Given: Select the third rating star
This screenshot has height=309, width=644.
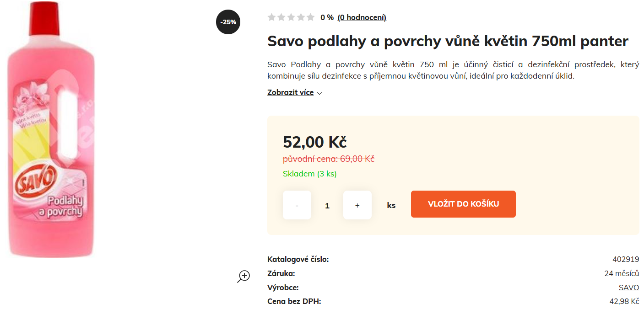Looking at the screenshot, I should [291, 17].
